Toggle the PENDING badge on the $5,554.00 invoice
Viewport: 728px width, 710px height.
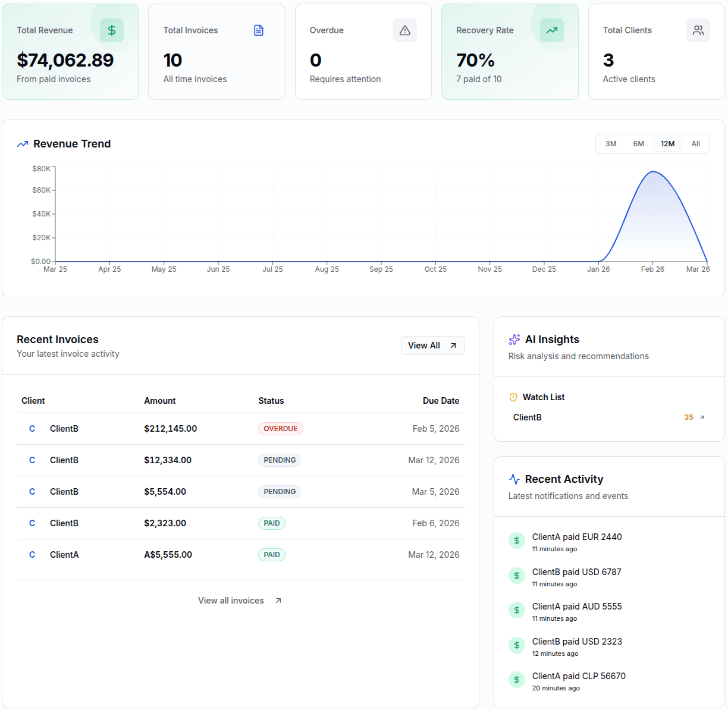[280, 492]
